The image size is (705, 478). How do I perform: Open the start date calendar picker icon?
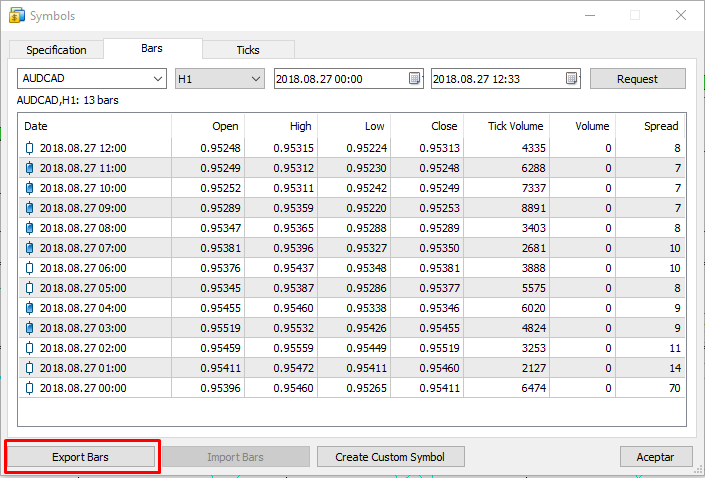(x=415, y=78)
